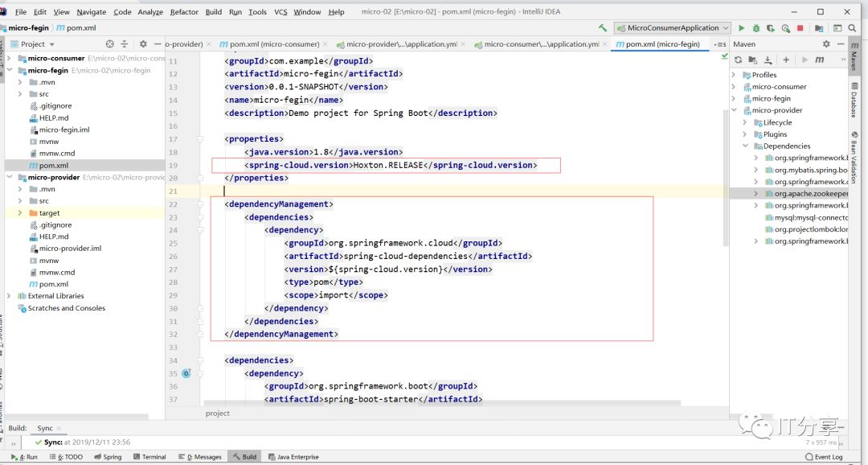
Task: Open the VCS menu
Action: click(x=280, y=11)
